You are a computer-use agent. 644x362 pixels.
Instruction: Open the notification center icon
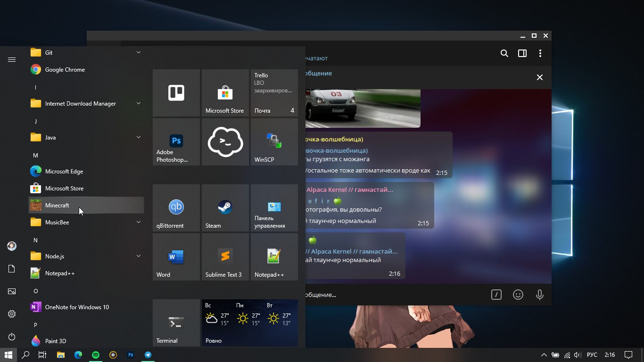pos(628,354)
